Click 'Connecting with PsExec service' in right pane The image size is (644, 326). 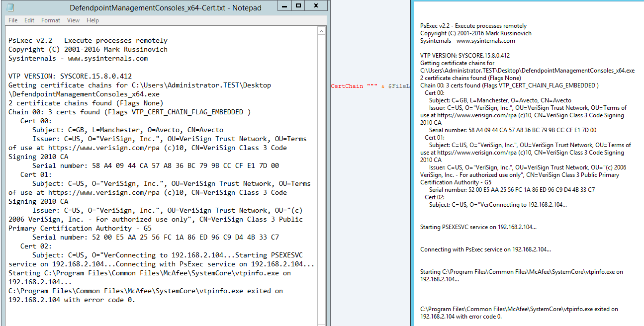(x=485, y=249)
